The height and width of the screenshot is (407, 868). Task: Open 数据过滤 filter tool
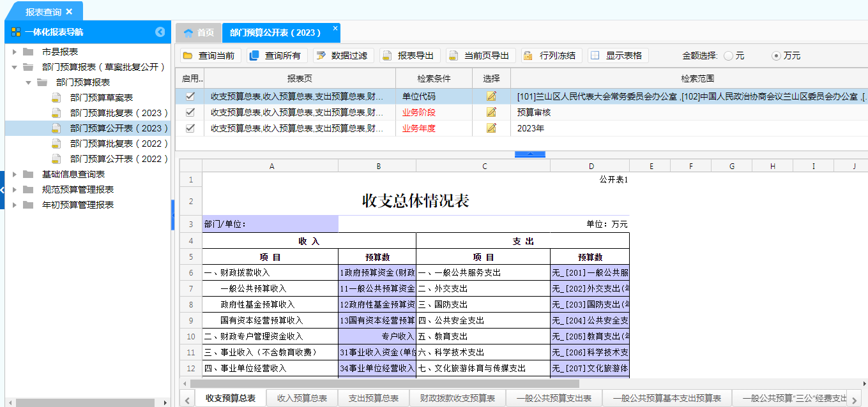click(x=343, y=56)
